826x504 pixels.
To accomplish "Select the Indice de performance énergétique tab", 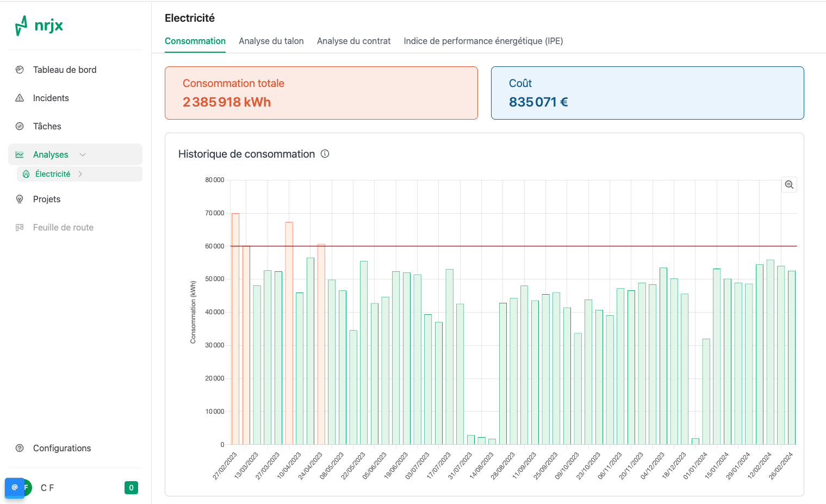I will [x=483, y=41].
